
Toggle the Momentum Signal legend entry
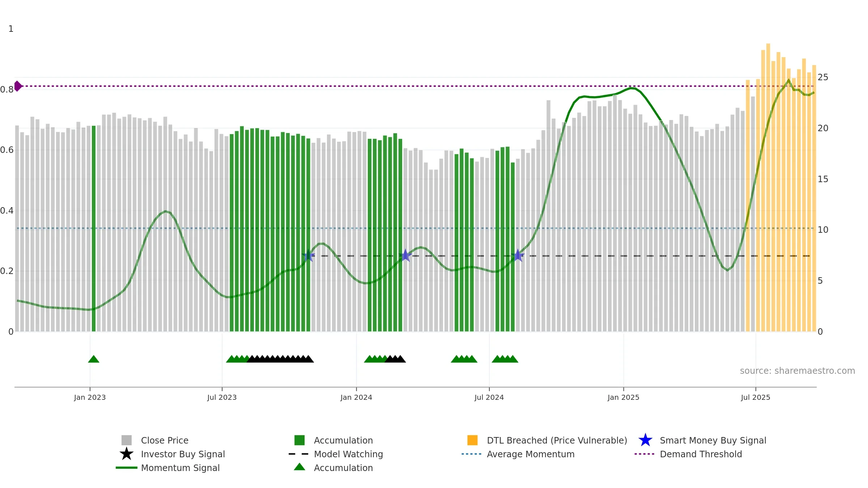pyautogui.click(x=168, y=468)
